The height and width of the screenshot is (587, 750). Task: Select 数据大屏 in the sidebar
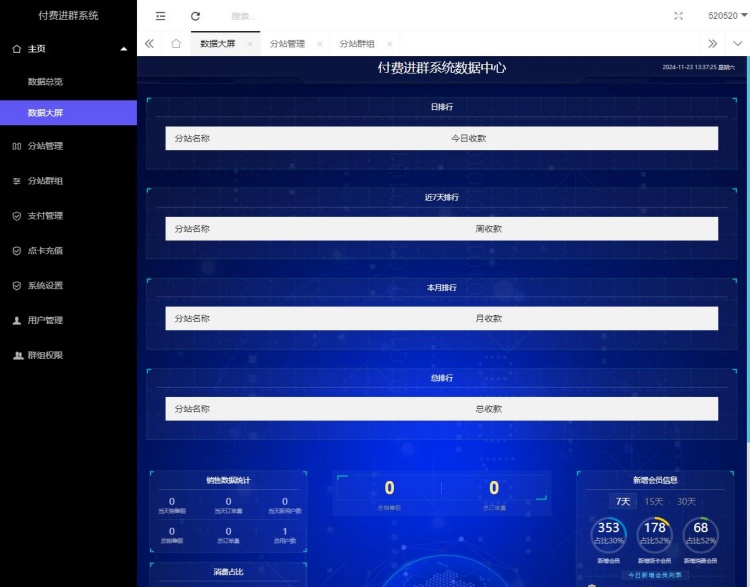click(x=68, y=113)
